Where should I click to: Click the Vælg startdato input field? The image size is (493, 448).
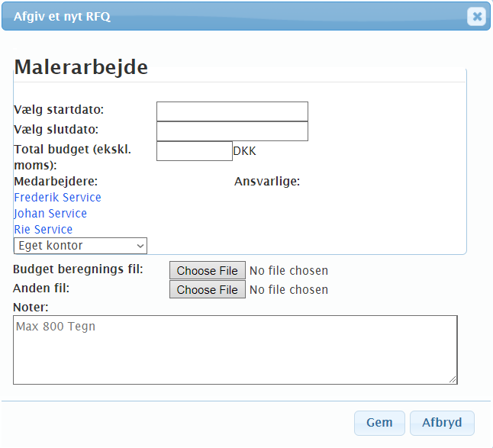point(232,111)
